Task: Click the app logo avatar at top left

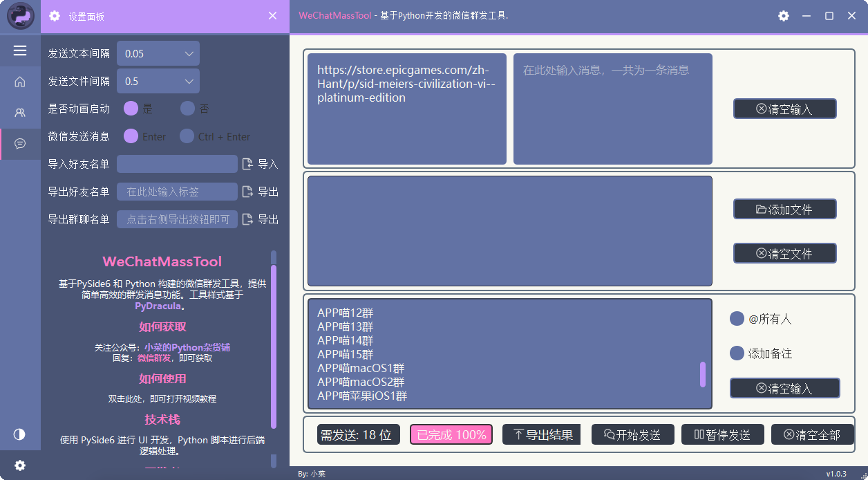Action: tap(21, 16)
